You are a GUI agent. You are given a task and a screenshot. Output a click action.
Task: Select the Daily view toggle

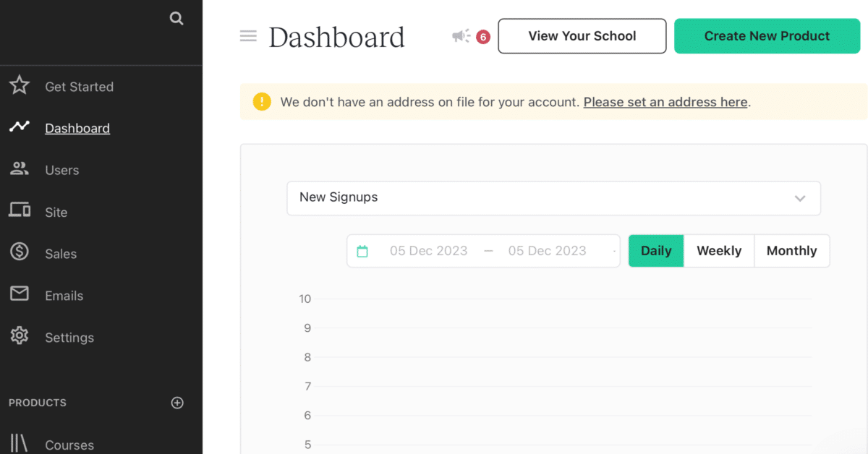point(656,251)
